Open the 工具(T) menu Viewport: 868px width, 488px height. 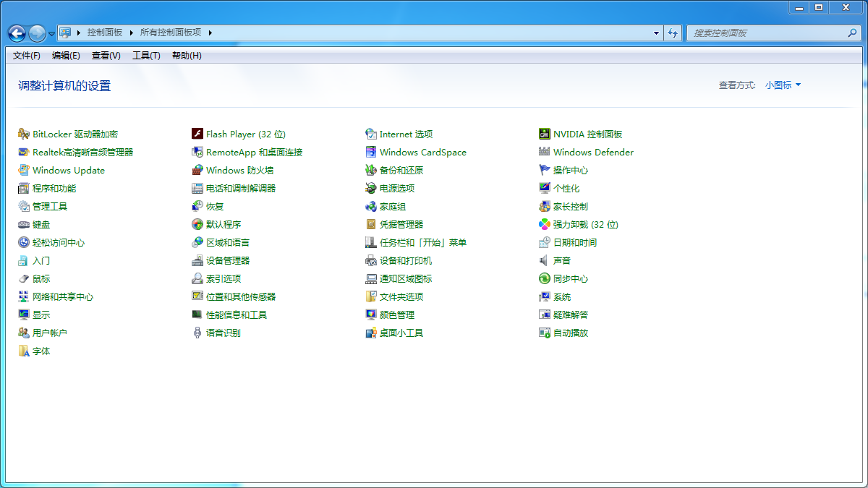145,55
